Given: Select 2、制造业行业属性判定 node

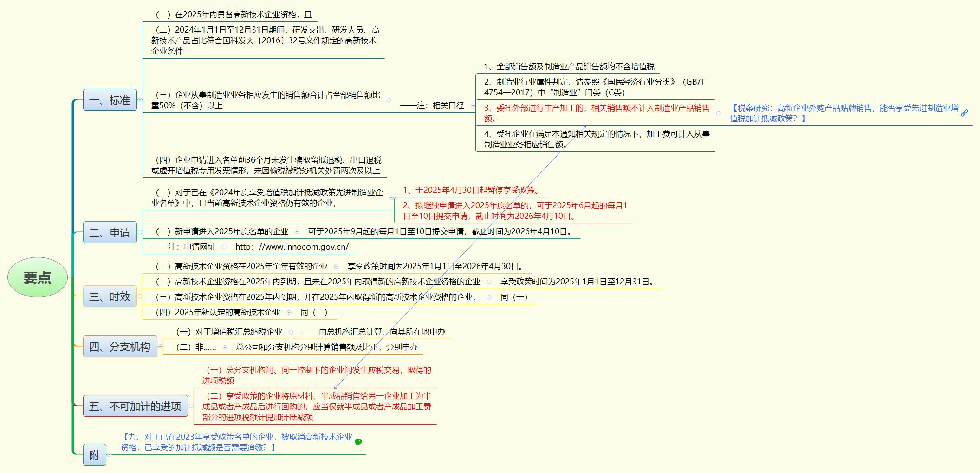Looking at the screenshot, I should point(594,87).
